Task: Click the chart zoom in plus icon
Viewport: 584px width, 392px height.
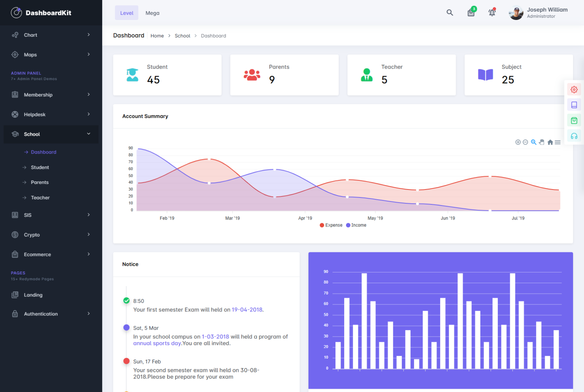Action: click(x=518, y=142)
